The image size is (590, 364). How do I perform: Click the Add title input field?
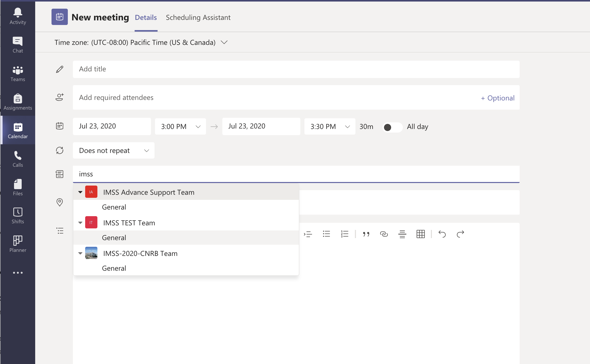pyautogui.click(x=296, y=69)
